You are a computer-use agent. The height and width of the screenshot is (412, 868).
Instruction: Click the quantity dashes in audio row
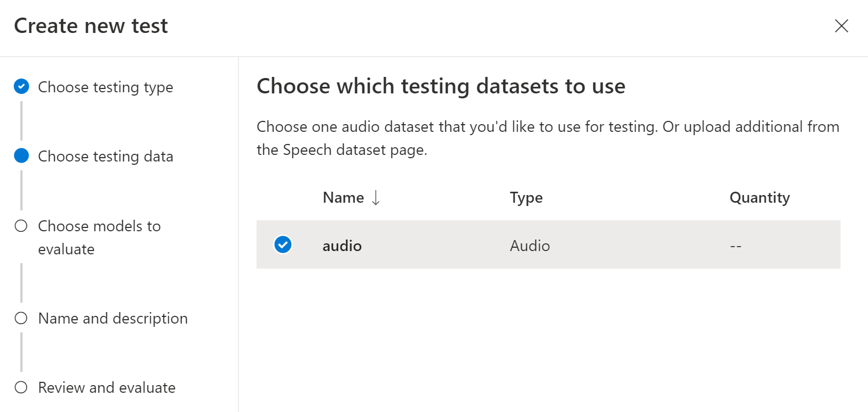tap(736, 246)
